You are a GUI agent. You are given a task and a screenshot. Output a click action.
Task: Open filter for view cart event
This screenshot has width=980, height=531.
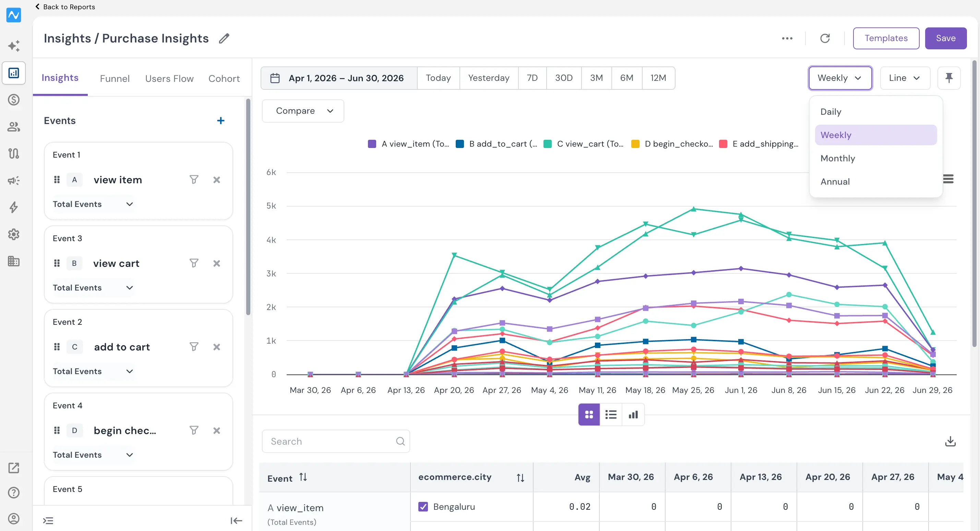(x=194, y=263)
